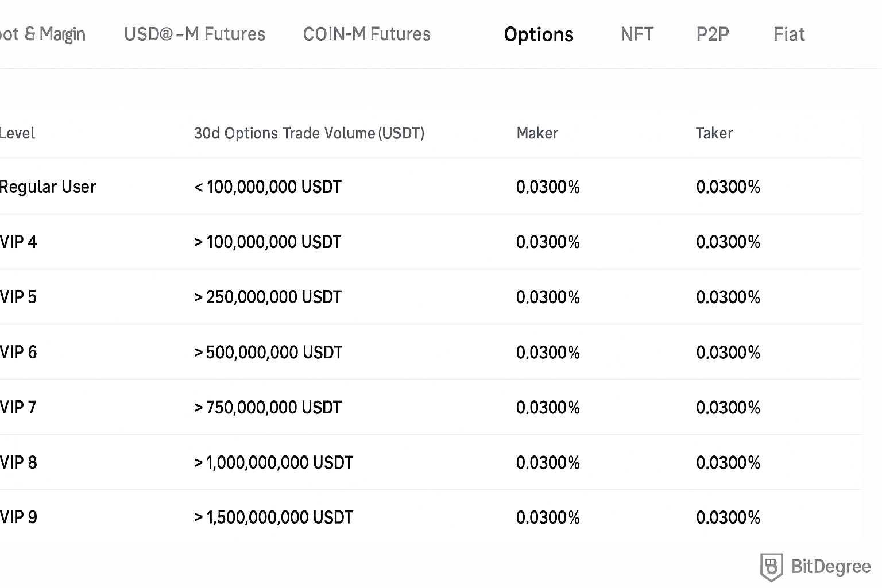Select the Regular User row label
This screenshot has height=588, width=882.
coord(48,187)
